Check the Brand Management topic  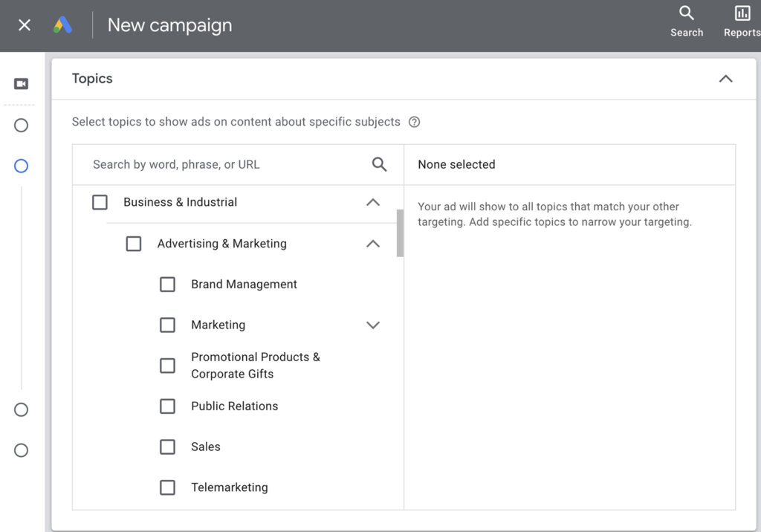click(x=167, y=285)
